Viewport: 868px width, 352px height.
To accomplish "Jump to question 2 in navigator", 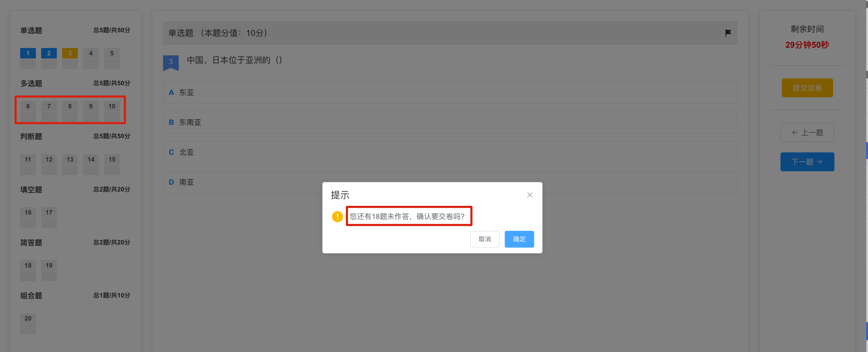I will click(x=49, y=58).
